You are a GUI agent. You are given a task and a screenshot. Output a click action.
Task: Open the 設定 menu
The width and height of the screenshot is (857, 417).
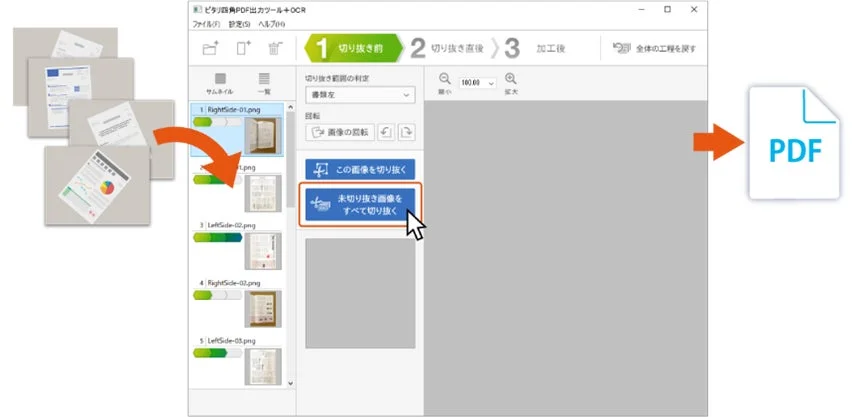coord(239,25)
